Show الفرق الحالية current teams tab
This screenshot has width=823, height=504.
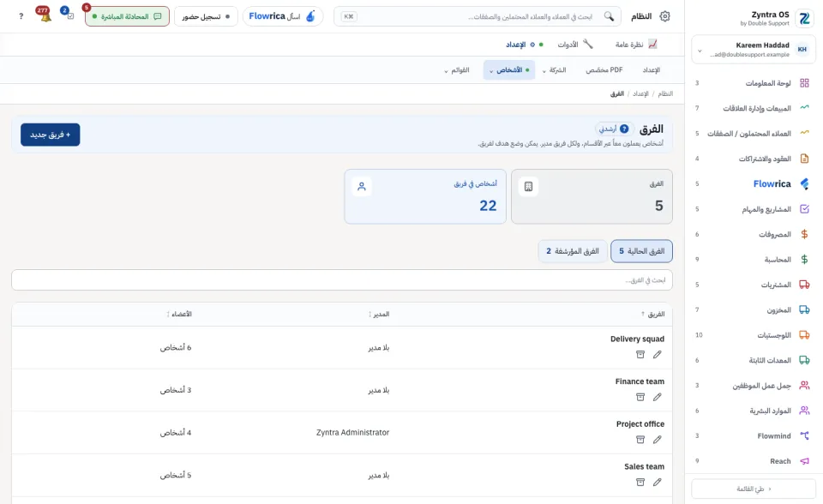(641, 251)
